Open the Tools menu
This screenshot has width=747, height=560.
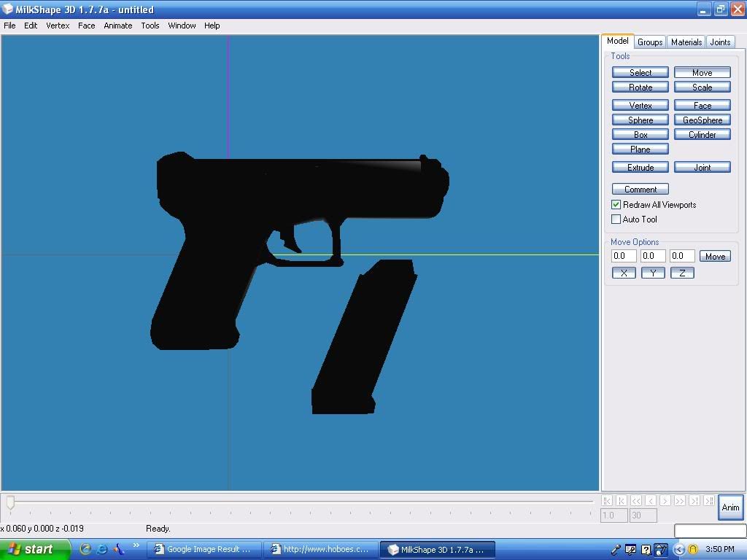pyautogui.click(x=150, y=26)
